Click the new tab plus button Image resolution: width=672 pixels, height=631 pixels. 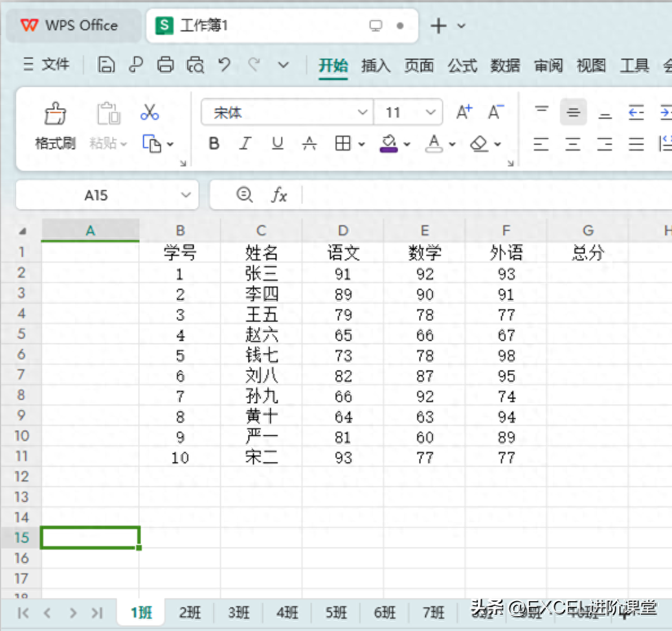tap(438, 26)
